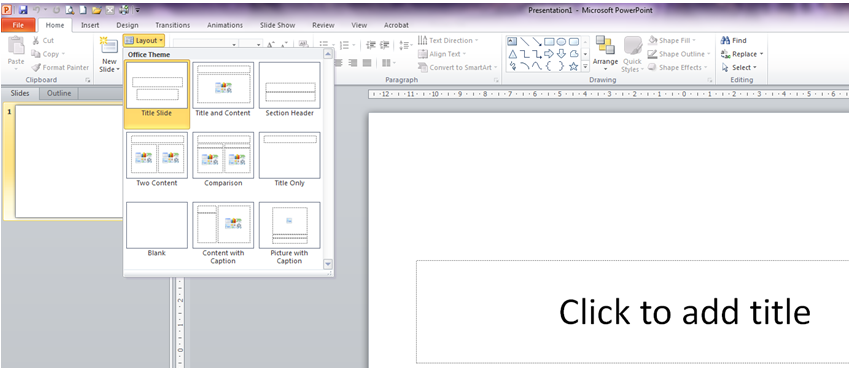
Task: Click the Arrange button
Action: point(605,54)
